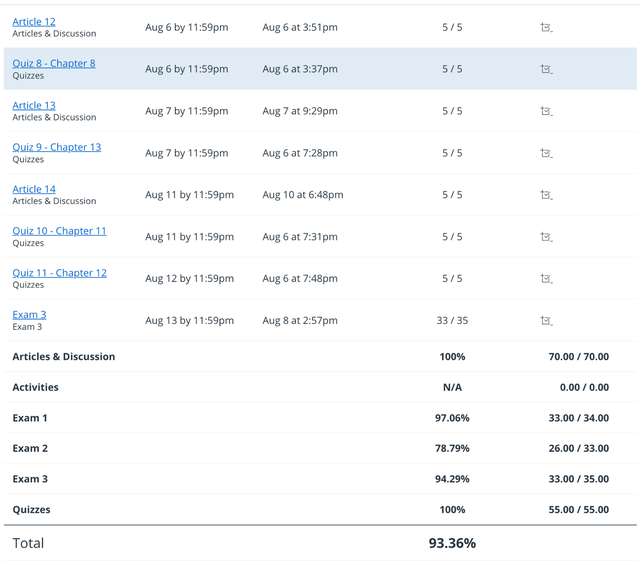Open Quiz 10 - Chapter 11 link
This screenshot has height=561, width=640.
(59, 231)
